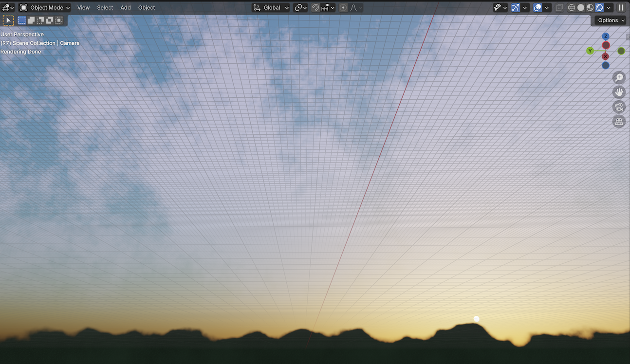The image size is (630, 364).
Task: Switch to Solid viewport shading
Action: click(x=580, y=7)
